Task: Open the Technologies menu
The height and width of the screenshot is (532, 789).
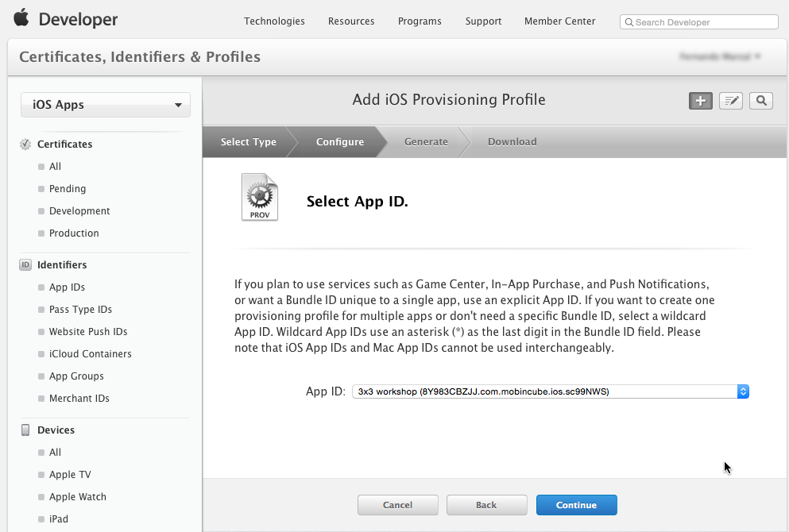Action: click(274, 21)
